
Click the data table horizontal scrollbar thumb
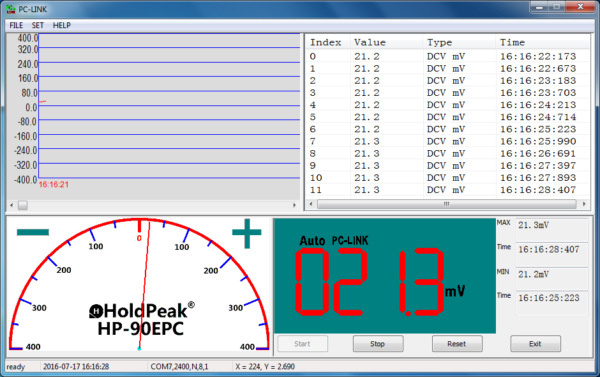pos(447,204)
